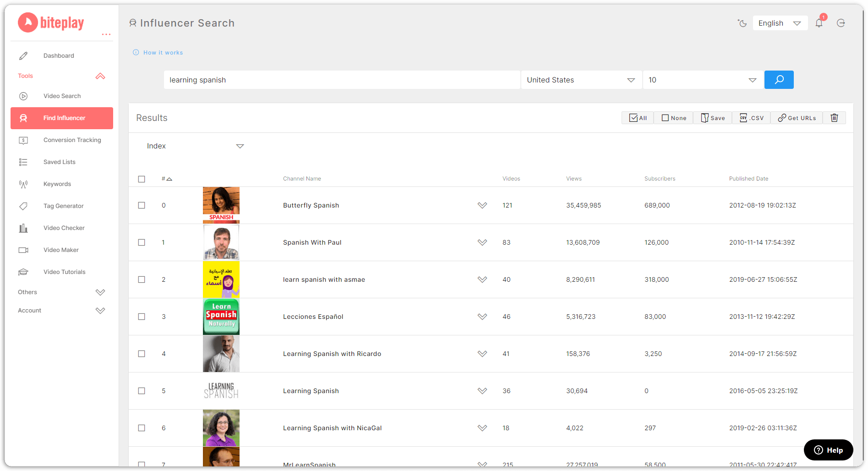Click the How it works link
This screenshot has width=868, height=471.
point(163,52)
